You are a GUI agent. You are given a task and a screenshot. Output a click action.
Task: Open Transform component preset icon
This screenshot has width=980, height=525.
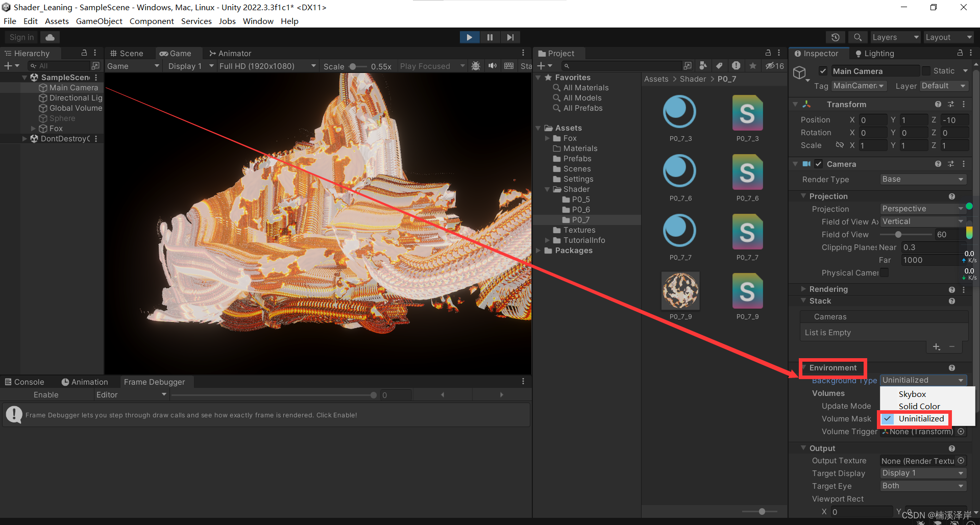coord(951,104)
